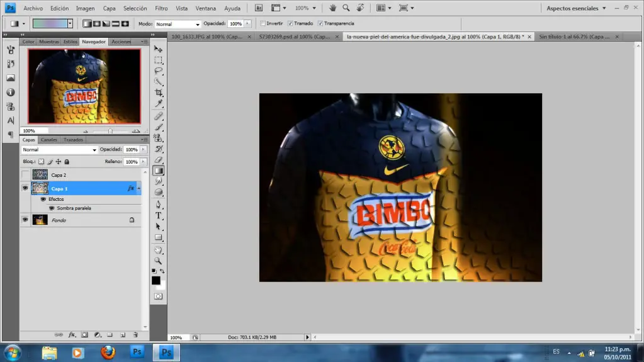Toggle lock transparent pixels
This screenshot has width=644, height=362.
(x=41, y=162)
